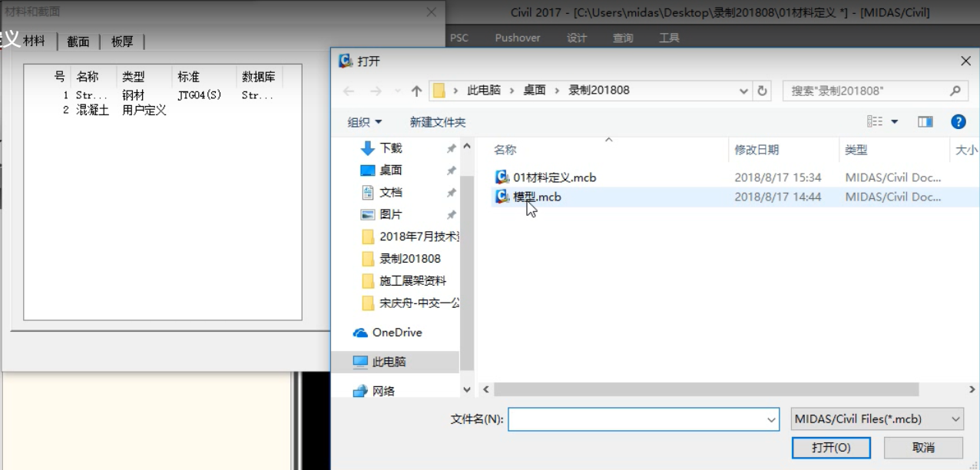
Task: Close the 材料和截面 window
Action: [x=432, y=12]
